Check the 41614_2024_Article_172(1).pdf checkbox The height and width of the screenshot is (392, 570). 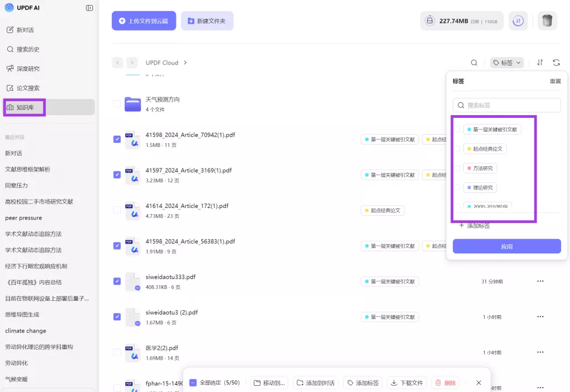[117, 210]
